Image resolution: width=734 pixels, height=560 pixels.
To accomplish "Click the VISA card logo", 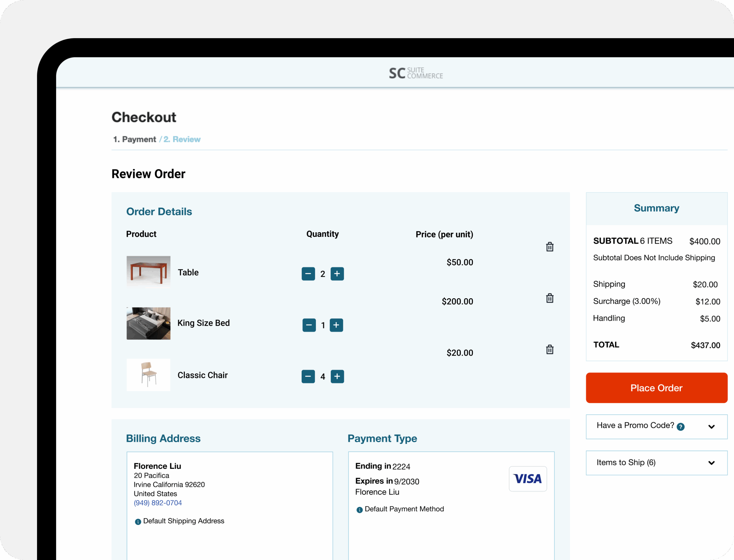I will coord(528,479).
